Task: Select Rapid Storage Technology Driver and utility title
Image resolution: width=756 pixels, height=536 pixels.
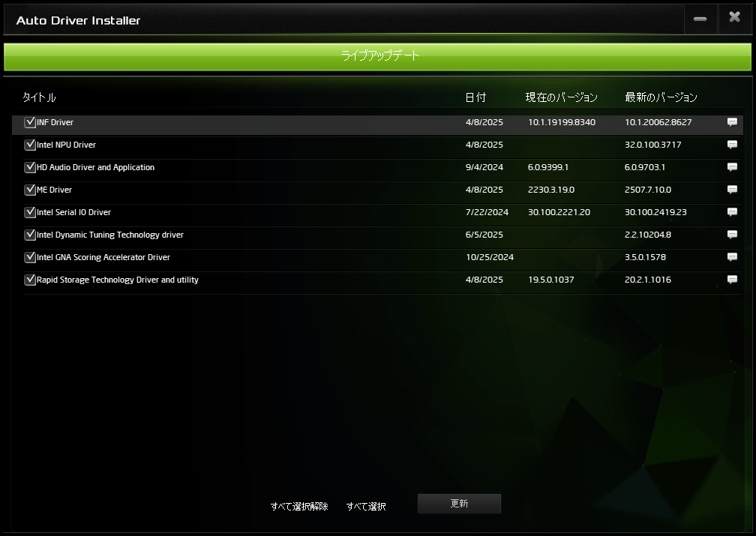Action: click(x=118, y=280)
